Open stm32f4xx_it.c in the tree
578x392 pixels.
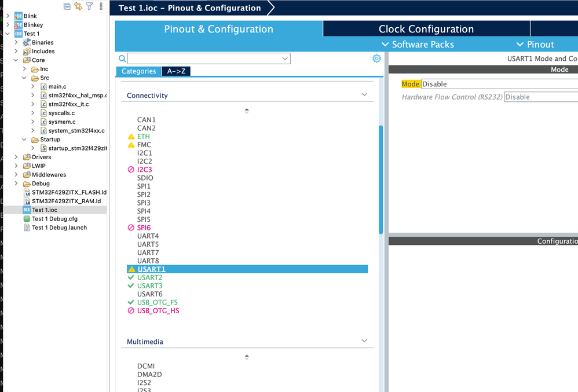pyautogui.click(x=68, y=104)
